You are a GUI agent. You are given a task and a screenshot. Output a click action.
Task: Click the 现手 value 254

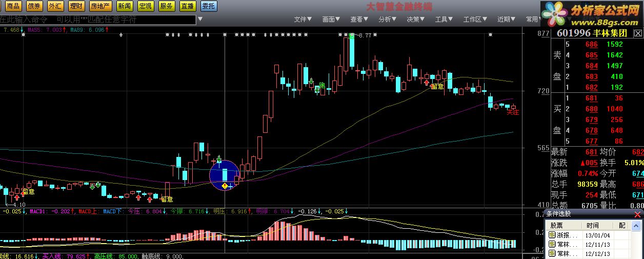[592, 195]
